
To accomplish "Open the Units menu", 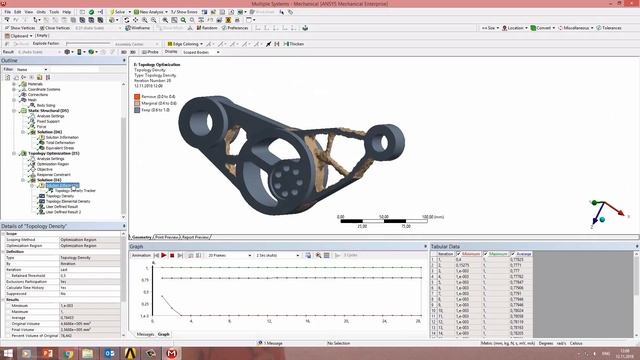I will tap(41, 12).
